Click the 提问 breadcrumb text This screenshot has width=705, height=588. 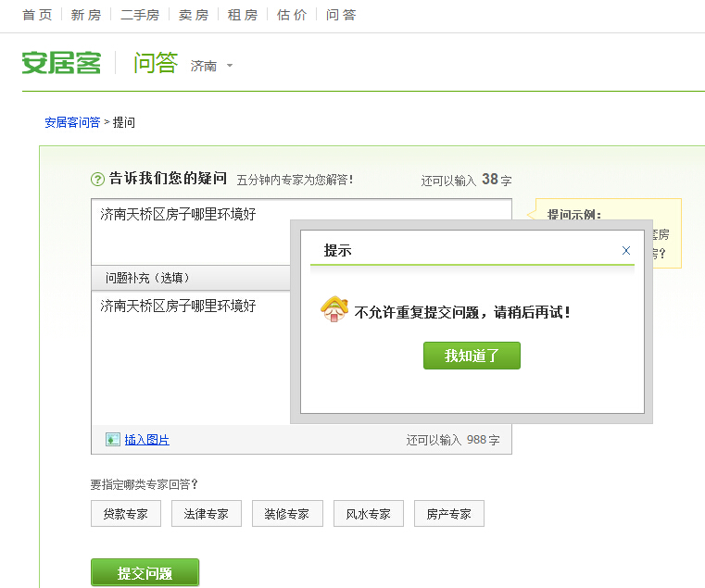click(123, 122)
